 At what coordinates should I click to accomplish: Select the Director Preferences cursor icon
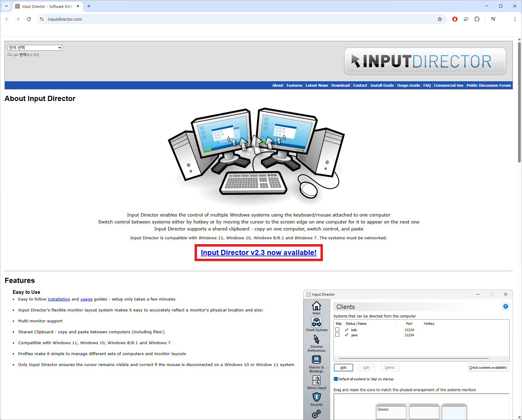tap(317, 343)
